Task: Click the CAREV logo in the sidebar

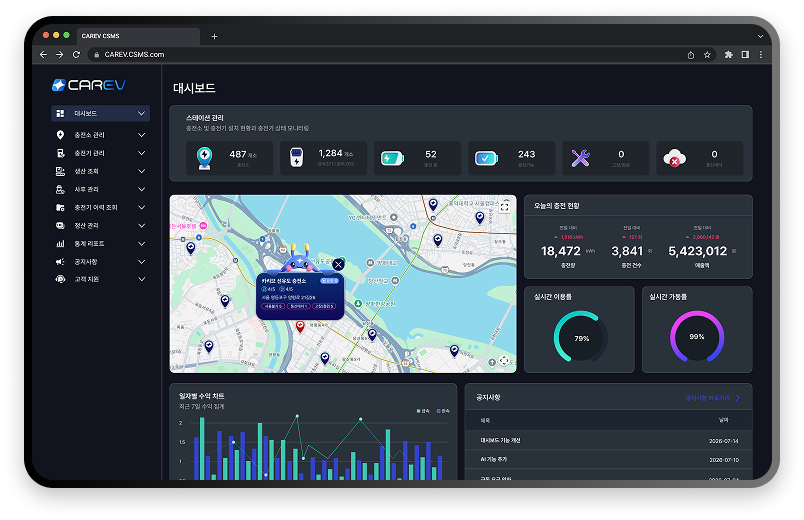Action: click(89, 85)
